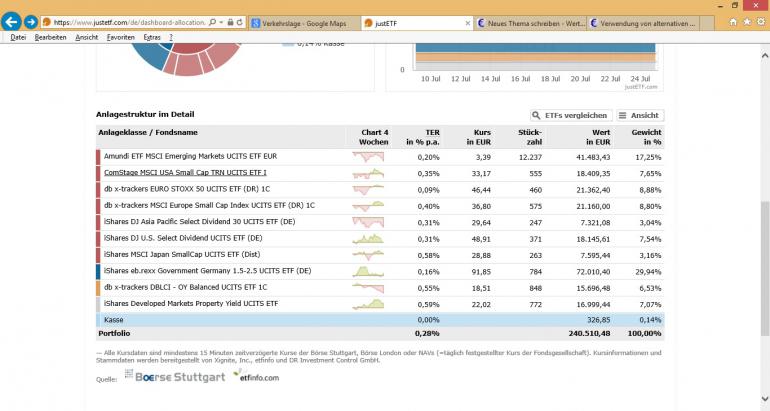
Task: Click weight 29,94% for eb.rexx row
Action: click(x=650, y=272)
